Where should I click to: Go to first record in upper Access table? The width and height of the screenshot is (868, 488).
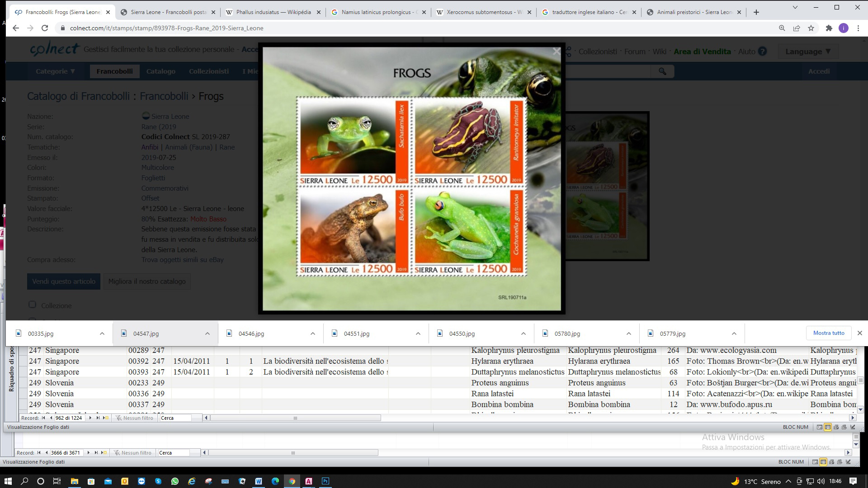click(x=43, y=418)
